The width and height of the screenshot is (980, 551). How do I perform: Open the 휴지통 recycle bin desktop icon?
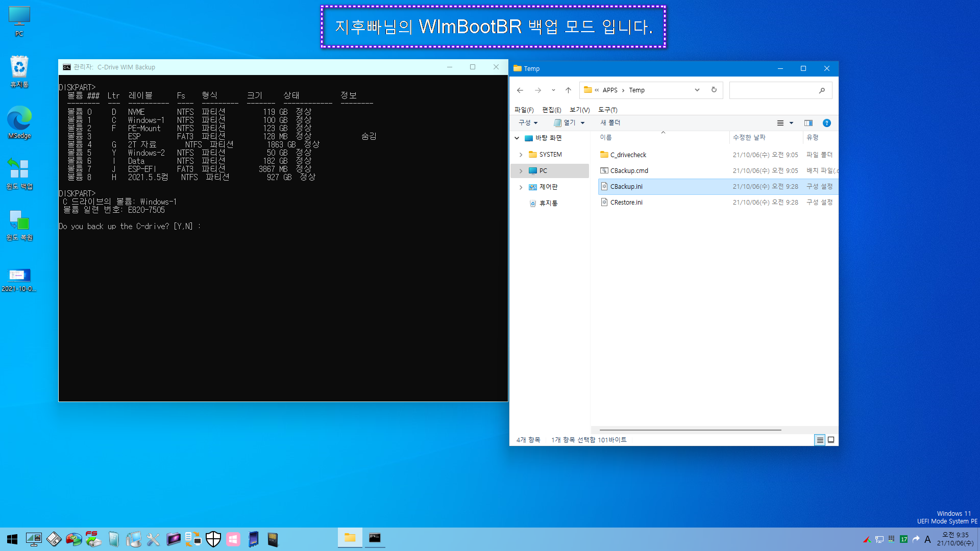[19, 71]
